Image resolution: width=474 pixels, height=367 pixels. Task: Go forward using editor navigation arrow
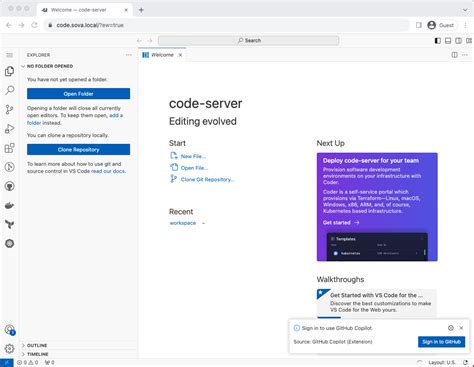(150, 41)
